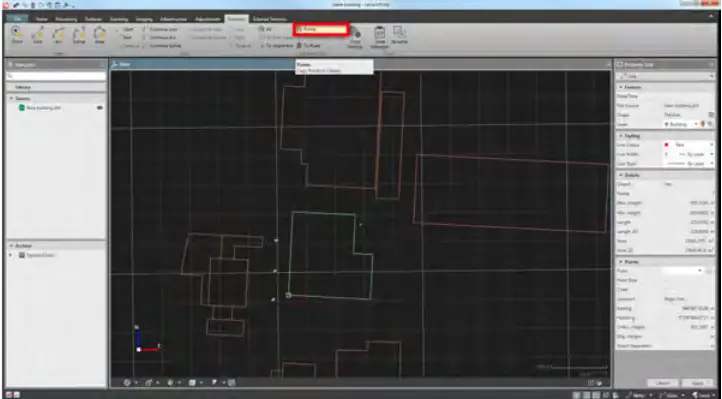Collapse the Points section in properties

point(621,261)
